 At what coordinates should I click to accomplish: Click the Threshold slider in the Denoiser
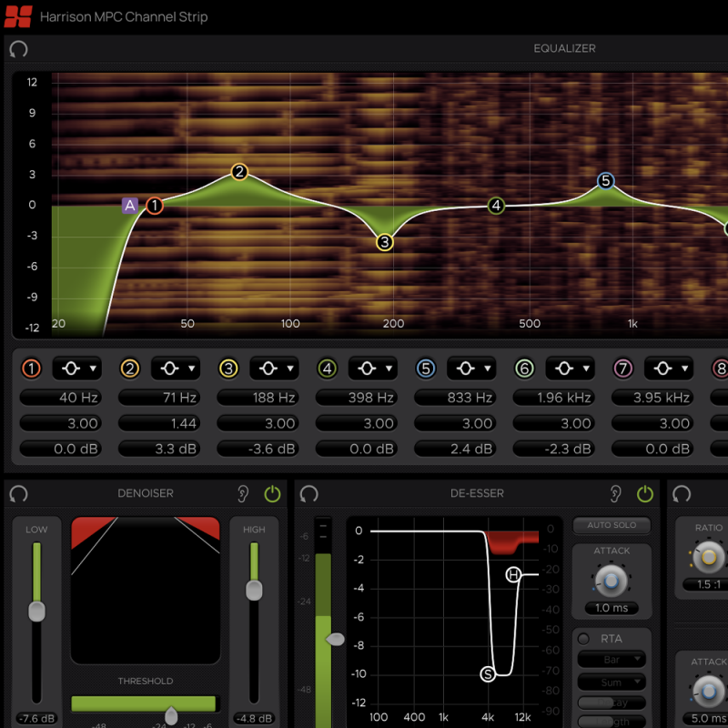pyautogui.click(x=171, y=715)
